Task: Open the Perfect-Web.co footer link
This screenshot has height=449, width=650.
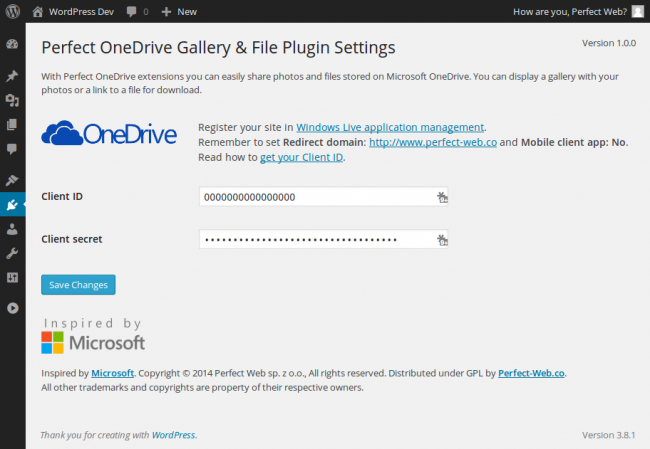Action: [x=531, y=373]
